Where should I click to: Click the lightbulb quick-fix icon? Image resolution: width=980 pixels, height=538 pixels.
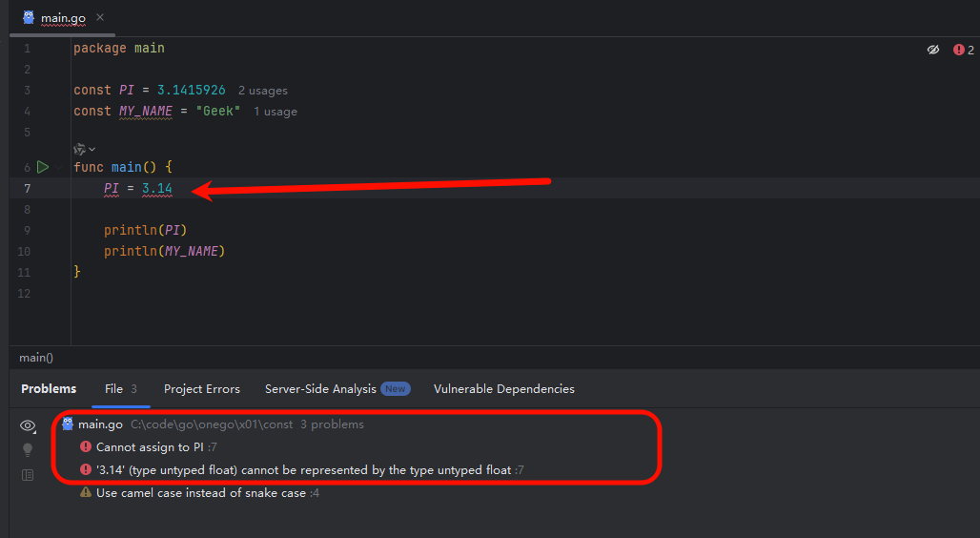28,450
